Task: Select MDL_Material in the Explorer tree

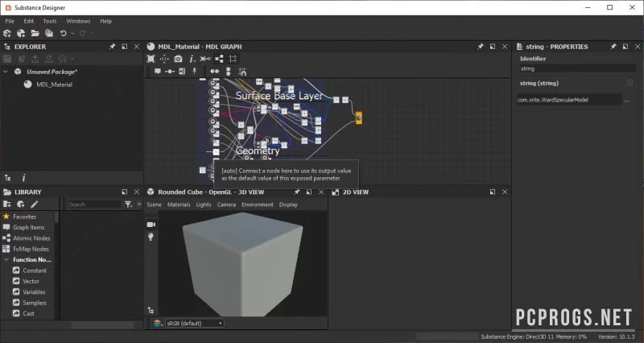Action: (x=54, y=85)
